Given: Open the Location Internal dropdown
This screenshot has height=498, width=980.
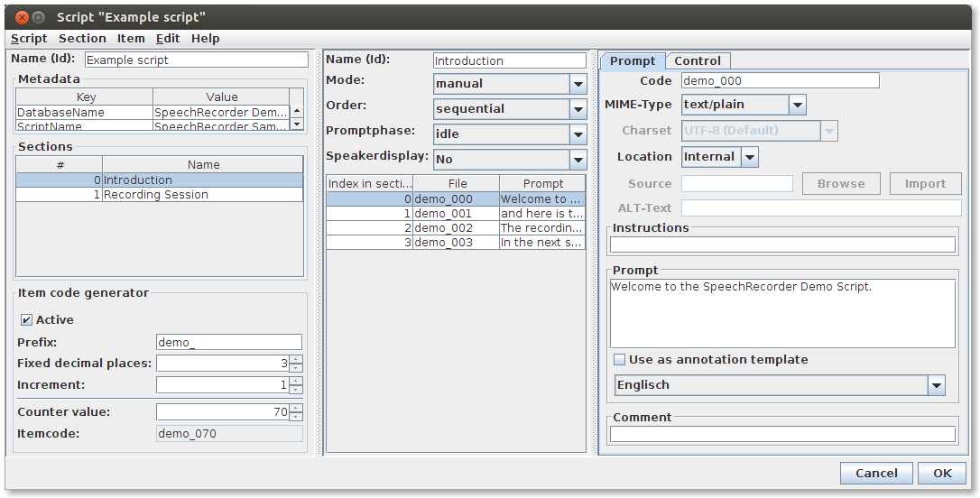Looking at the screenshot, I should [749, 157].
